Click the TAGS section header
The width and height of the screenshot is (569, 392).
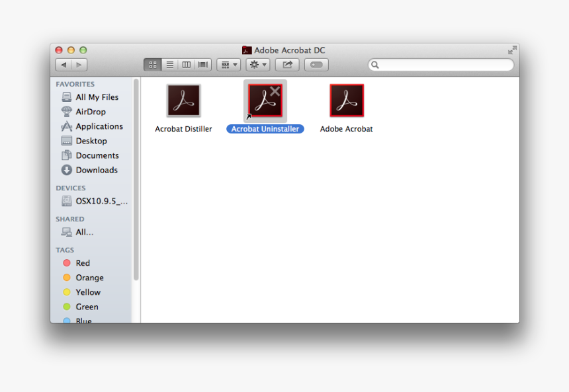pyautogui.click(x=65, y=251)
